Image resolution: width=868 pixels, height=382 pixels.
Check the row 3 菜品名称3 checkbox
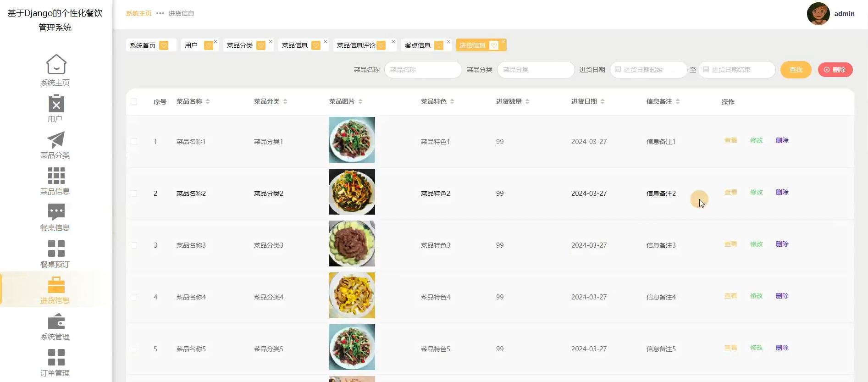134,245
